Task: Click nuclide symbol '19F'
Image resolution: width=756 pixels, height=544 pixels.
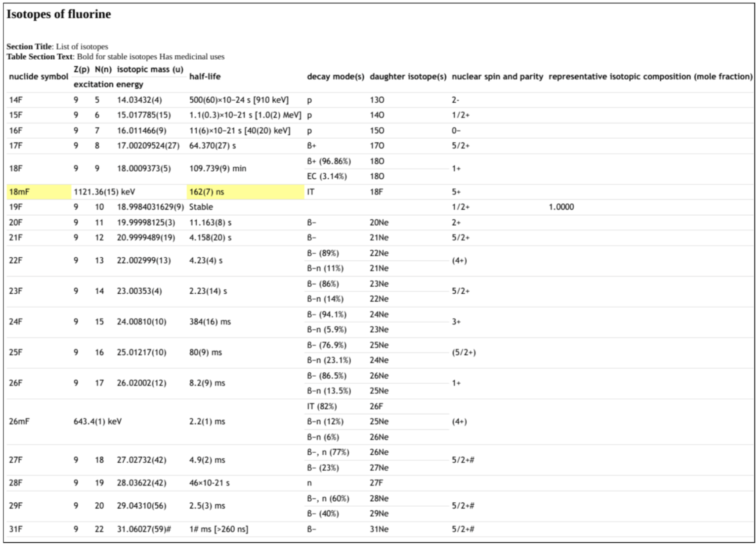Action: [16, 207]
